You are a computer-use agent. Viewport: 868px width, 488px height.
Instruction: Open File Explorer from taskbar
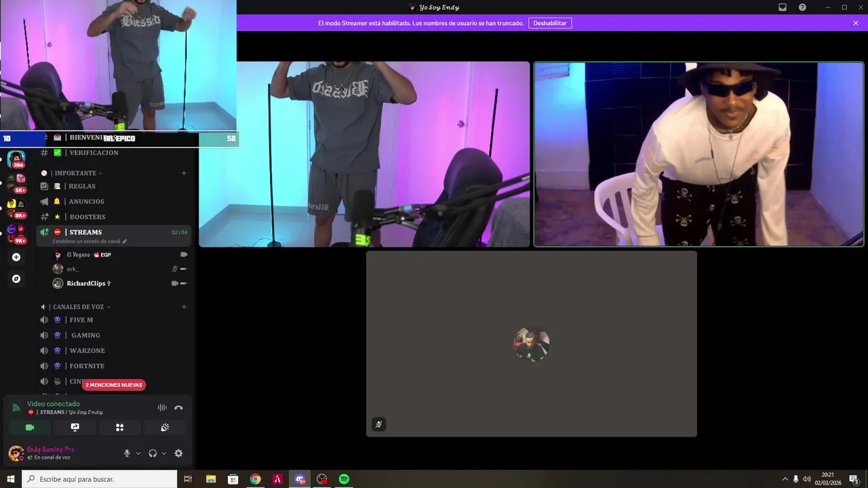point(211,479)
